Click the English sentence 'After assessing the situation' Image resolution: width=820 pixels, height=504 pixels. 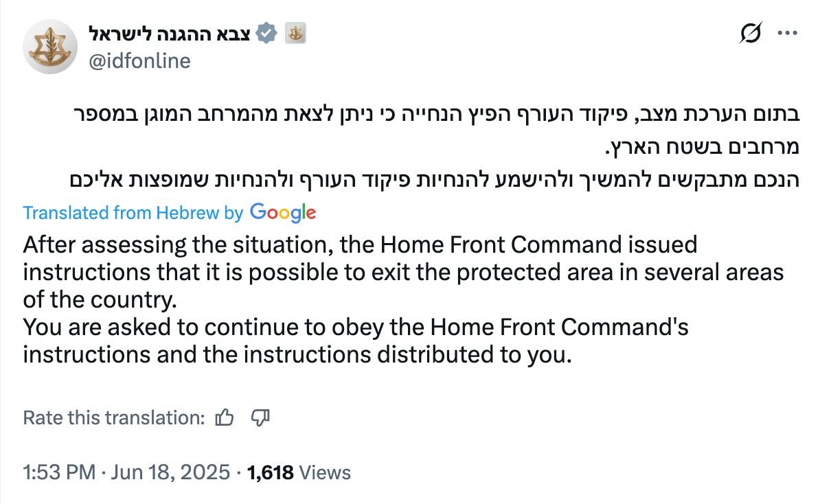178,244
